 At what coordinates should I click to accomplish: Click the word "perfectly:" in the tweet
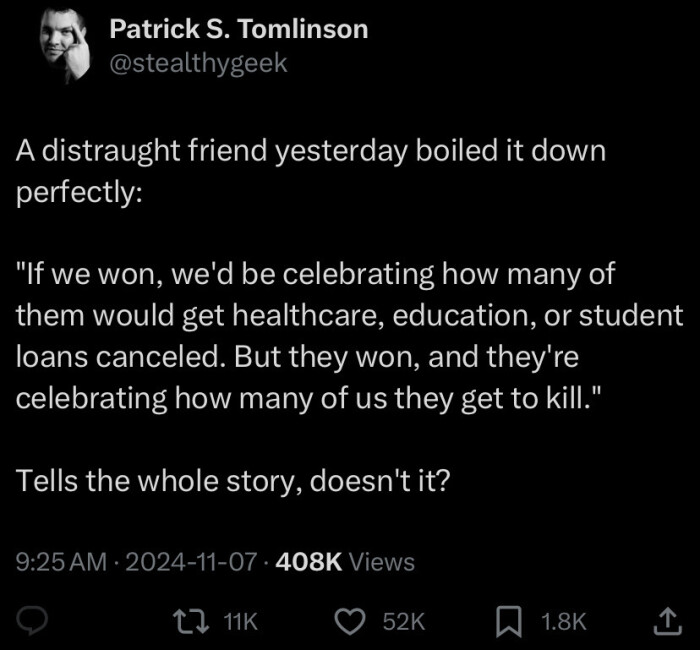tap(80, 192)
